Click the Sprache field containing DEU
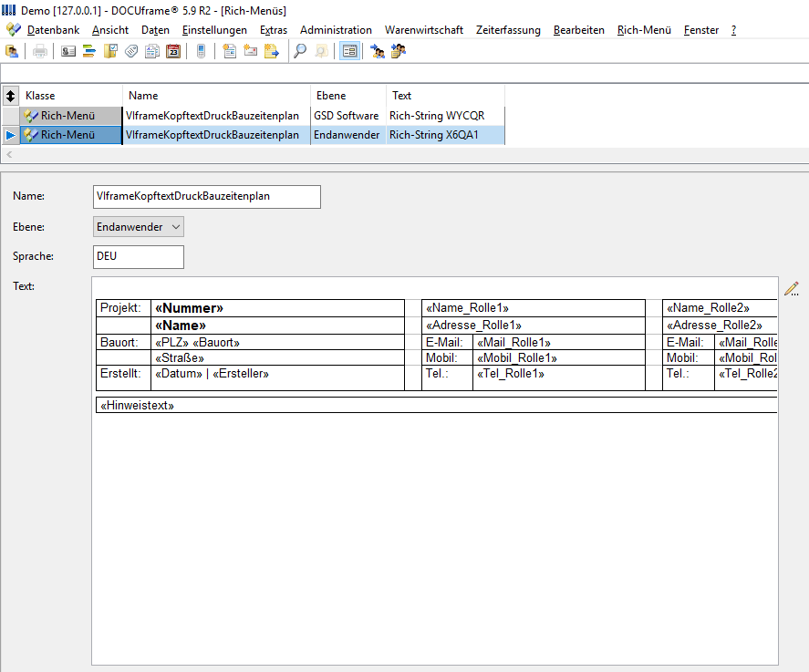Screen dimensions: 809x672 [139, 257]
